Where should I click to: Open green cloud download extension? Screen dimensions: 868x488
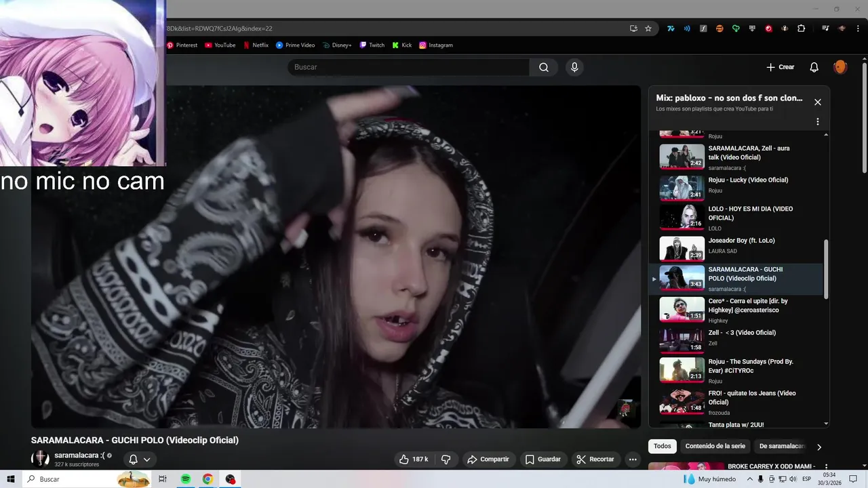(736, 28)
